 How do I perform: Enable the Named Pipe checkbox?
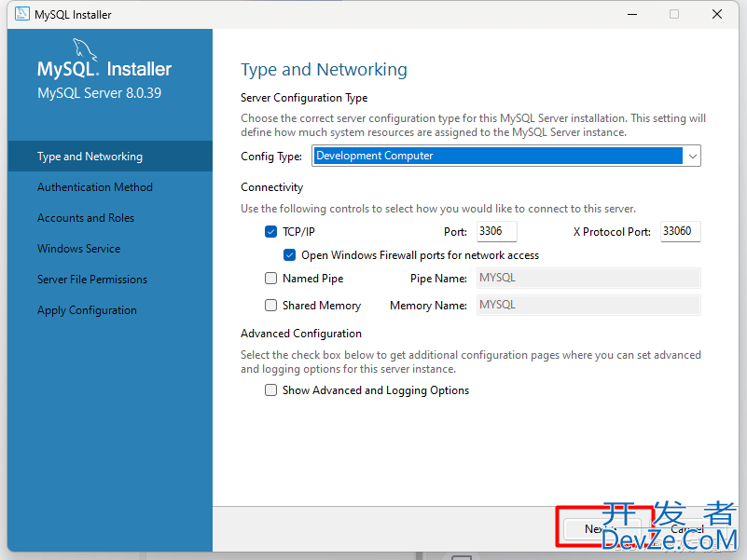270,278
